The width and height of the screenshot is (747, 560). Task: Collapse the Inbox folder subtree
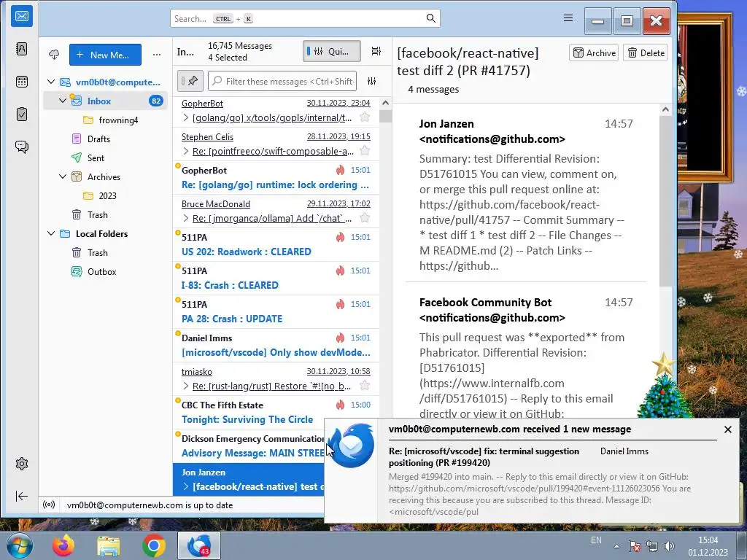[63, 101]
